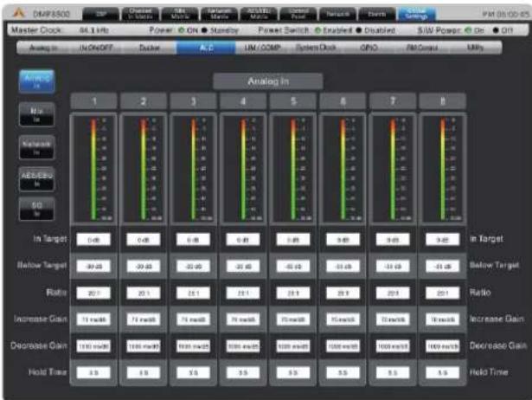Screen dimensions: 532x400
Task: Click channel 3 header
Action: point(194,101)
